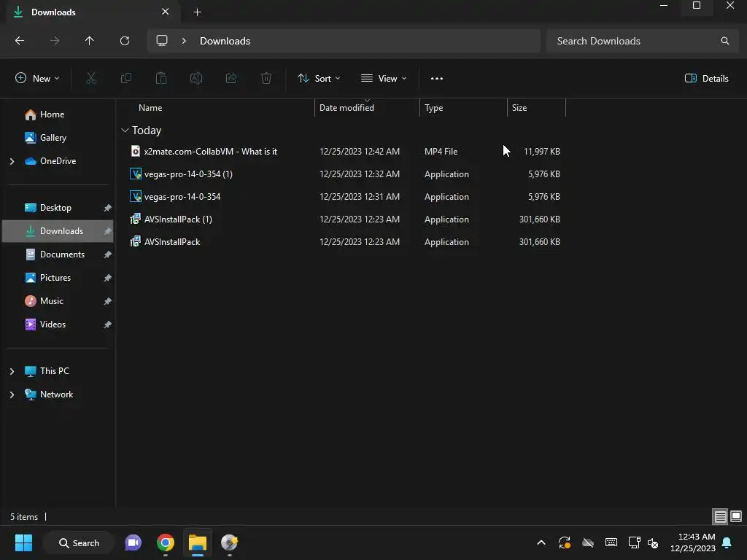Open Home in the sidebar
Screen dimensions: 747x560
[x=52, y=114]
